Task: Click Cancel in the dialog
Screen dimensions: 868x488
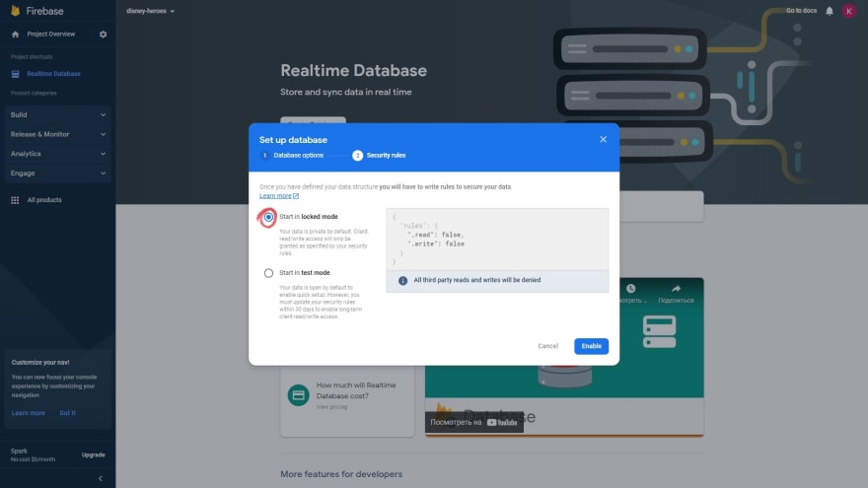Action: click(x=548, y=346)
